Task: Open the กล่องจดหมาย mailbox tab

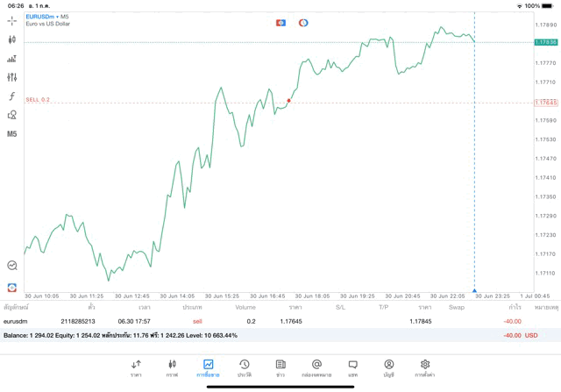Action: pyautogui.click(x=316, y=368)
